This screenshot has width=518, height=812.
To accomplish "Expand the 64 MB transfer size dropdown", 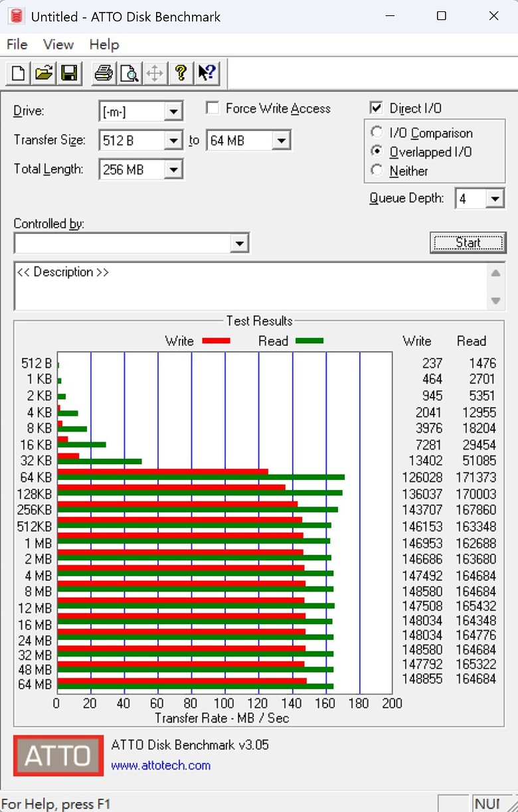I will pos(282,140).
